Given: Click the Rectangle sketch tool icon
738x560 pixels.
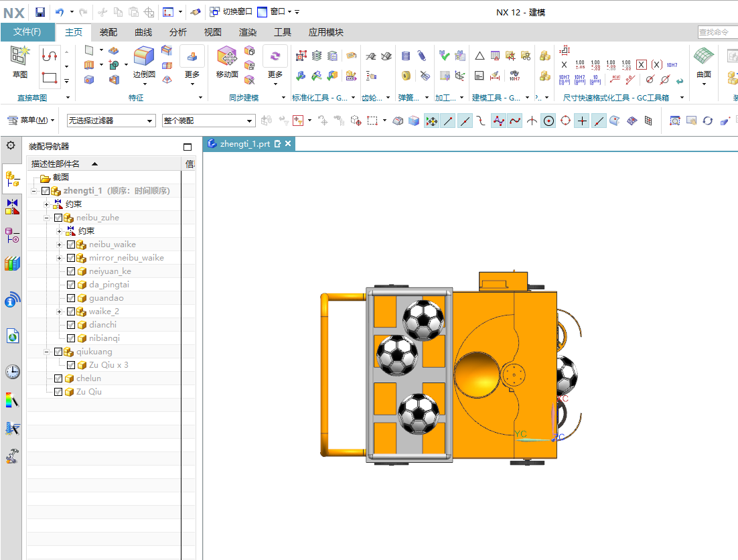Looking at the screenshot, I should click(50, 78).
